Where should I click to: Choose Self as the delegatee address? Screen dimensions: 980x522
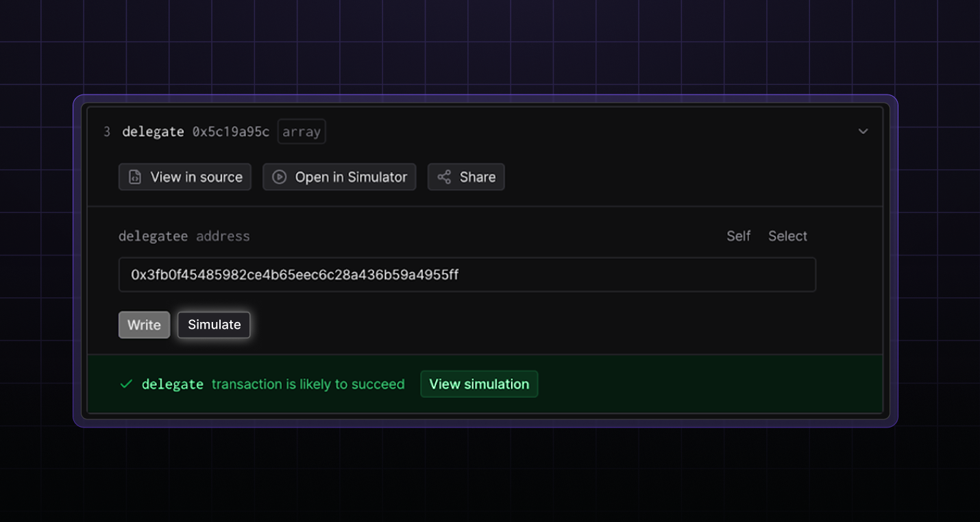[738, 236]
